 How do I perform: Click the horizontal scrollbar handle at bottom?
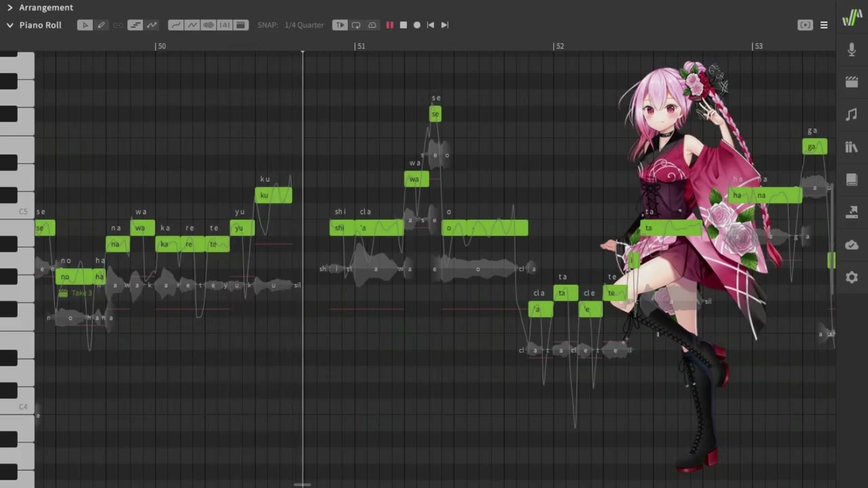point(302,485)
